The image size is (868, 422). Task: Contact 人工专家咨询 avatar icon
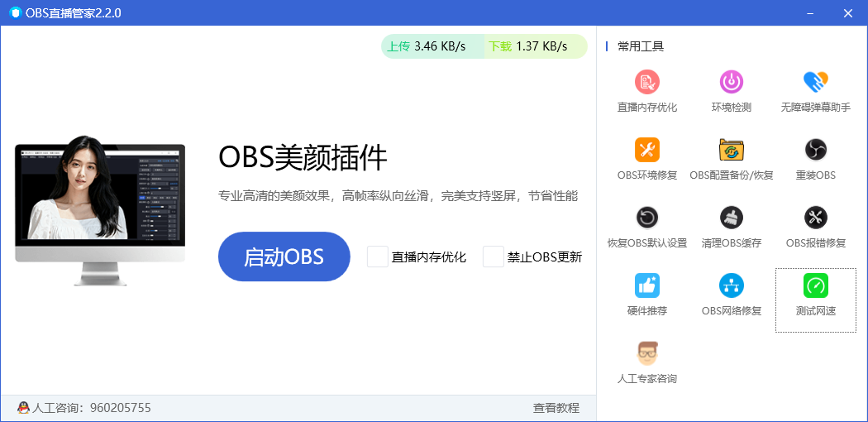tap(647, 353)
